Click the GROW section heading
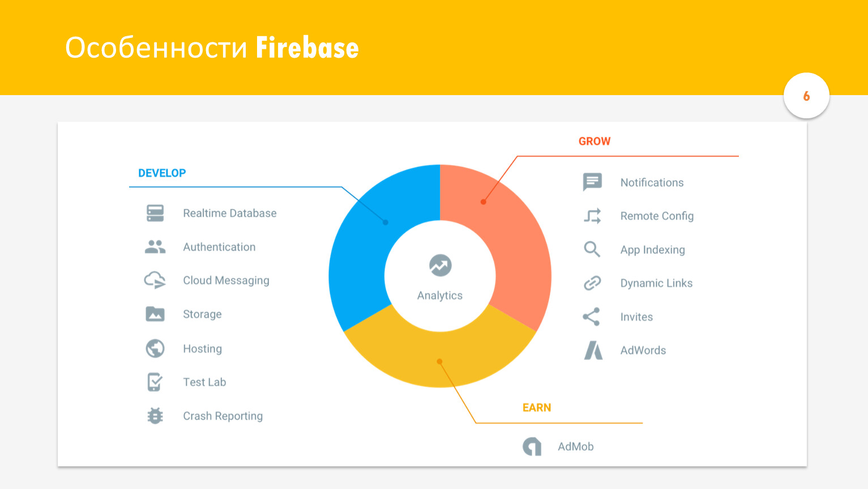Viewport: 868px width, 489px height. [595, 141]
